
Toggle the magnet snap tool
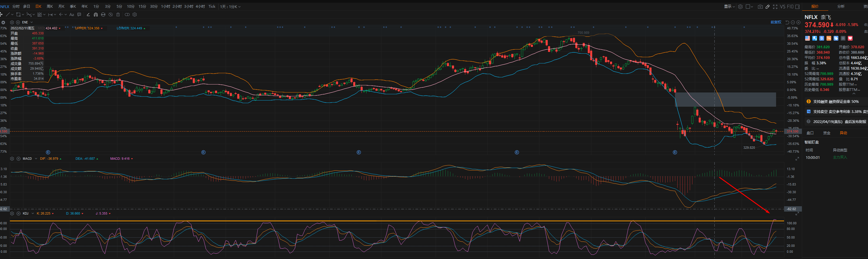[96, 15]
